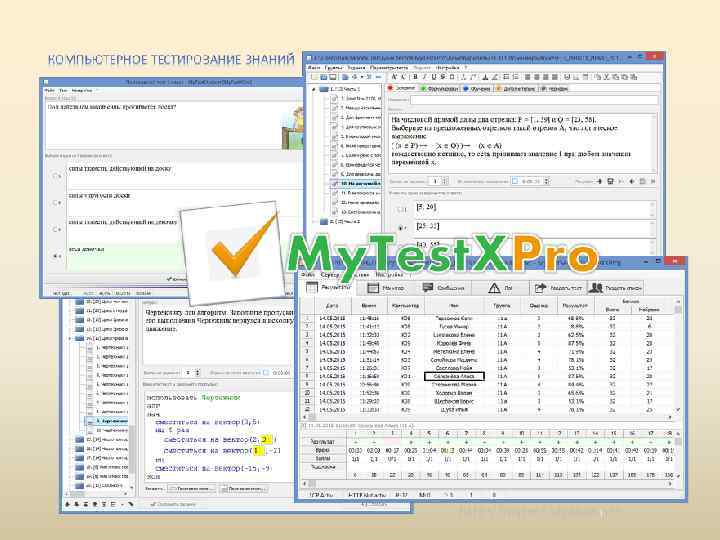Image resolution: width=720 pixels, height=540 pixels.
Task: Click the warning triangle Лог icon
Action: (x=494, y=288)
